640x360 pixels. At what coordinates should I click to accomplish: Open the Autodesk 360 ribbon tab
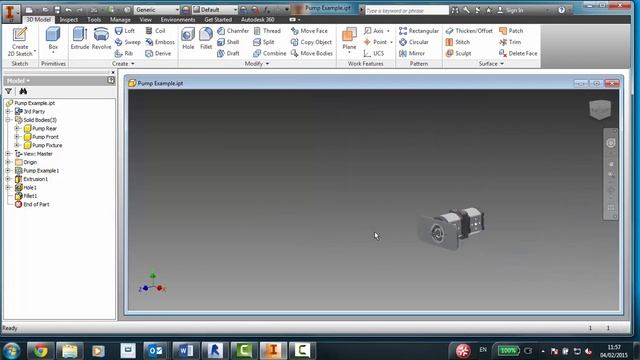258,20
